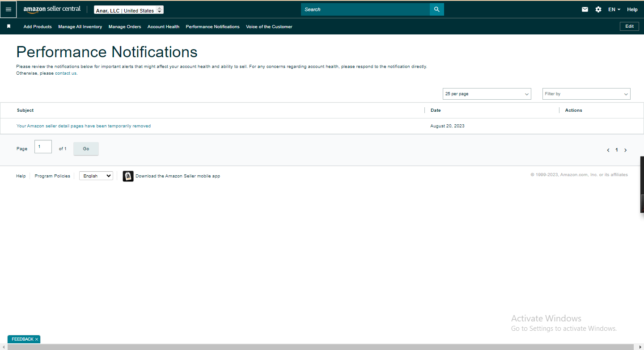Click Download the Amazon Seller mobile app
This screenshot has width=644, height=350.
(x=178, y=176)
